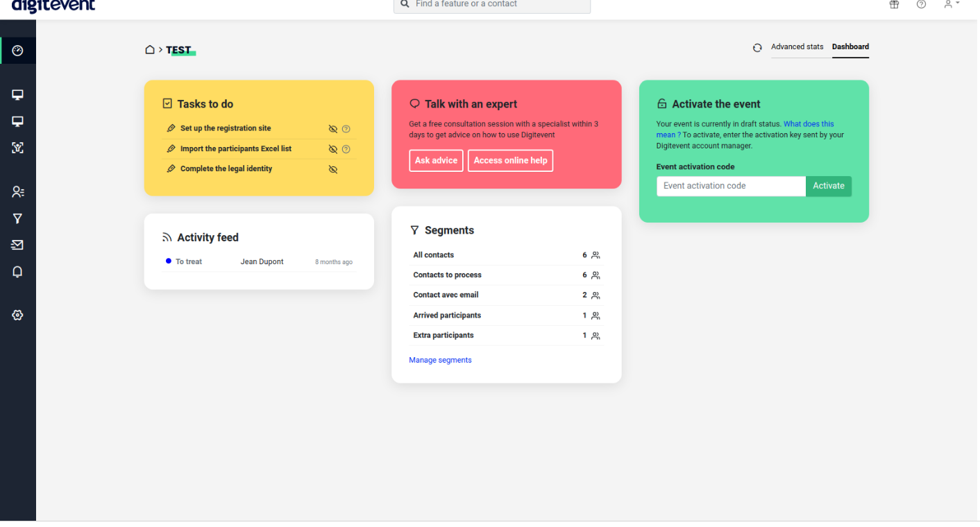Image resolution: width=980 pixels, height=527 pixels.
Task: Click Access online help button
Action: click(x=510, y=160)
